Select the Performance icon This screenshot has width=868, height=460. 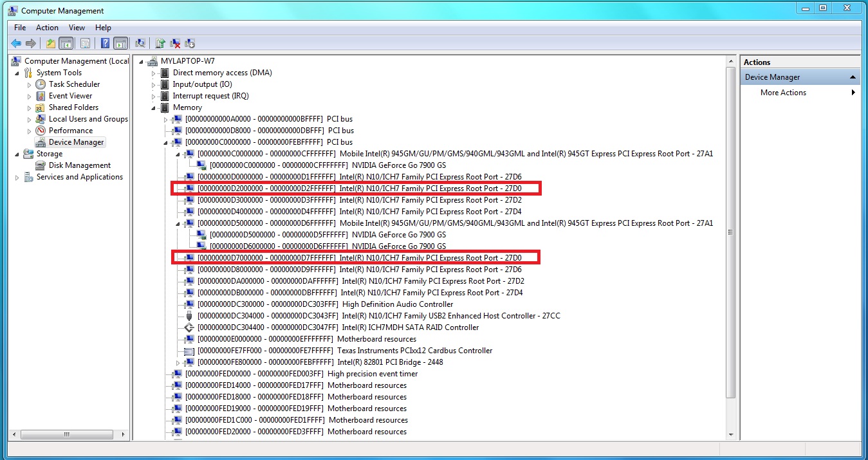point(41,131)
